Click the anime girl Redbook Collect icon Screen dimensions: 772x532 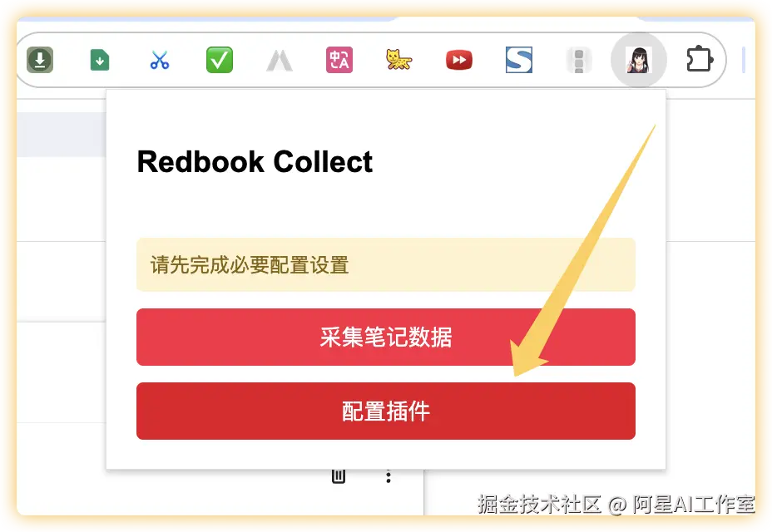(x=639, y=60)
